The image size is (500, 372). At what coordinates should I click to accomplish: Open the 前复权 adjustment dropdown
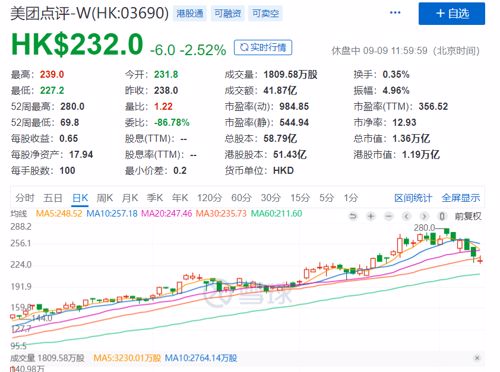click(x=468, y=217)
